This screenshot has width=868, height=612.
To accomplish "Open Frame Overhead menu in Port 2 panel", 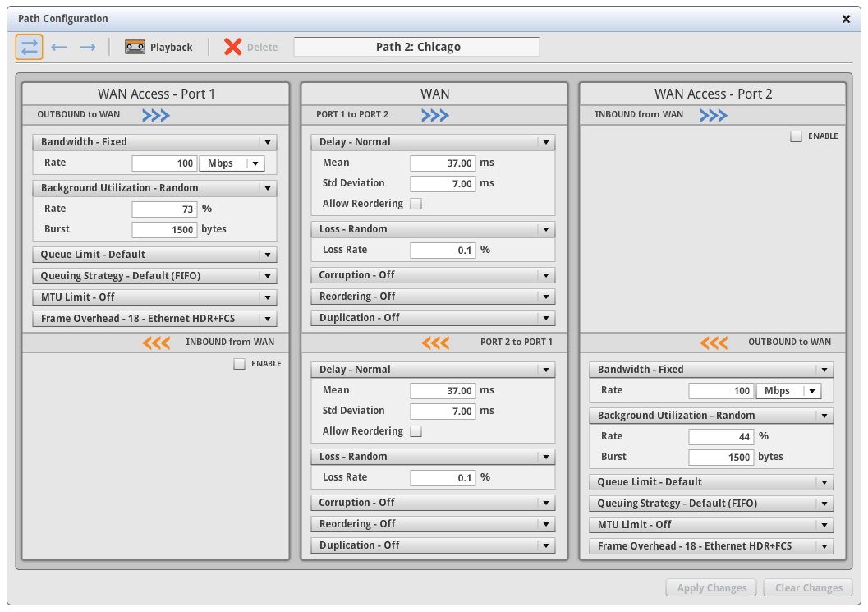I will [824, 546].
